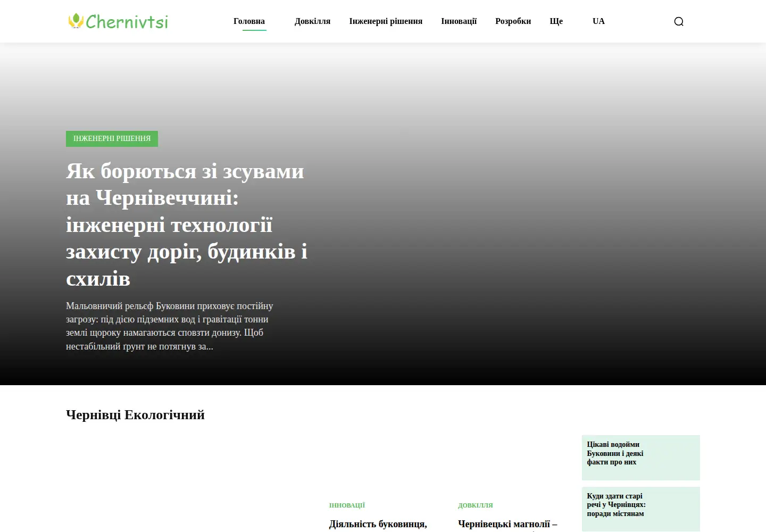Open the UA language switcher
Image resolution: width=766 pixels, height=532 pixels.
[598, 21]
